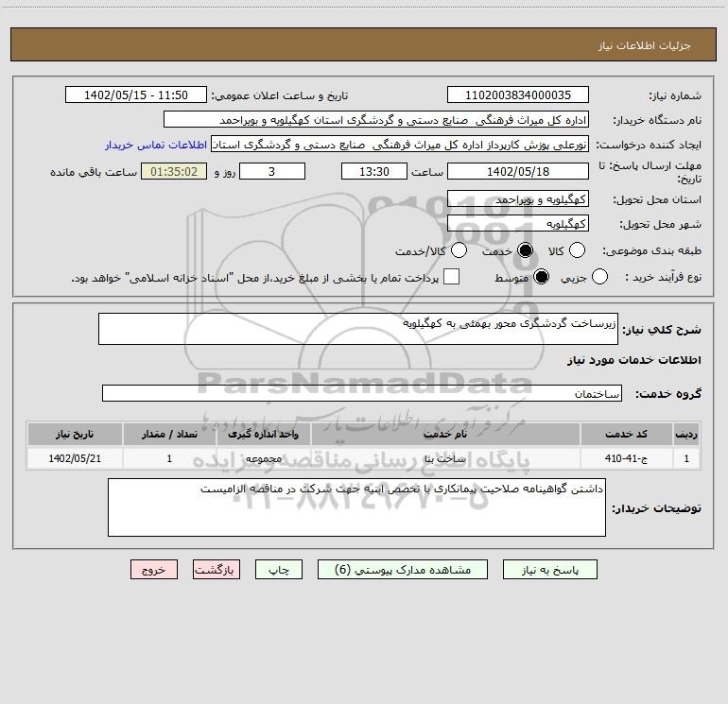This screenshot has width=728, height=704.
Task: Select the کالا/خدمت radio button
Action: [459, 250]
